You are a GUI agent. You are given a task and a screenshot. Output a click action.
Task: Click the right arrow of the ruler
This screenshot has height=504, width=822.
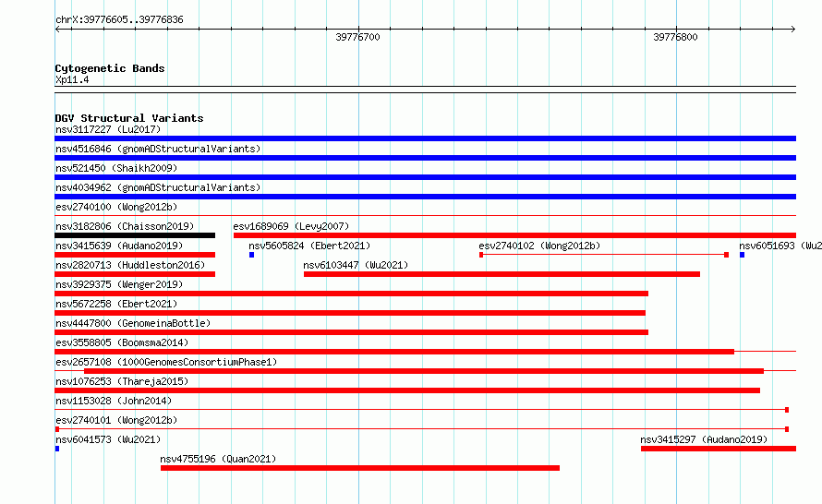[793, 30]
